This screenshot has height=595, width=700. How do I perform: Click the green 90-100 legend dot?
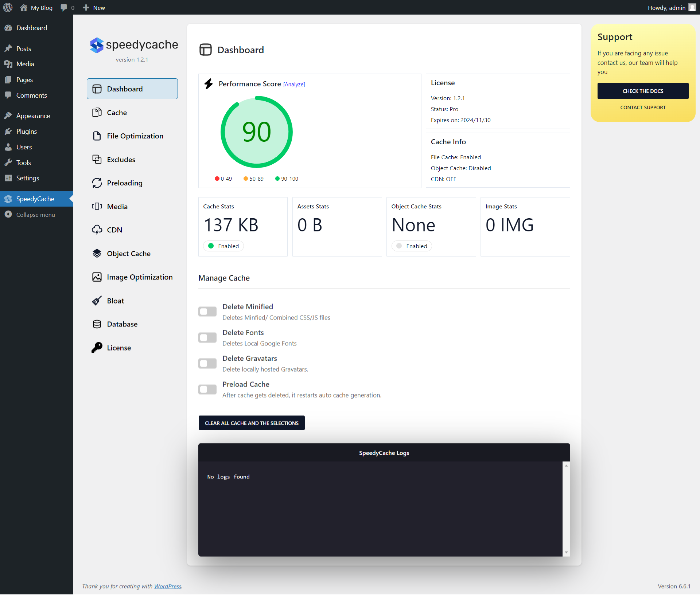(277, 179)
